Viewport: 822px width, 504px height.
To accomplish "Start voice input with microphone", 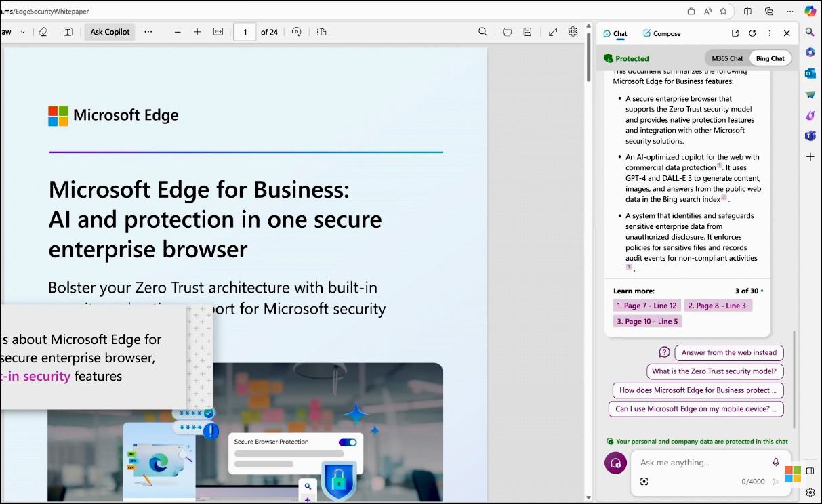I will coord(776,462).
